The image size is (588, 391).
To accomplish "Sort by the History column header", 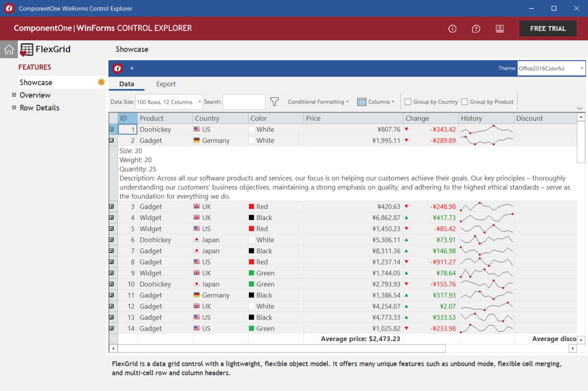I will (x=487, y=118).
